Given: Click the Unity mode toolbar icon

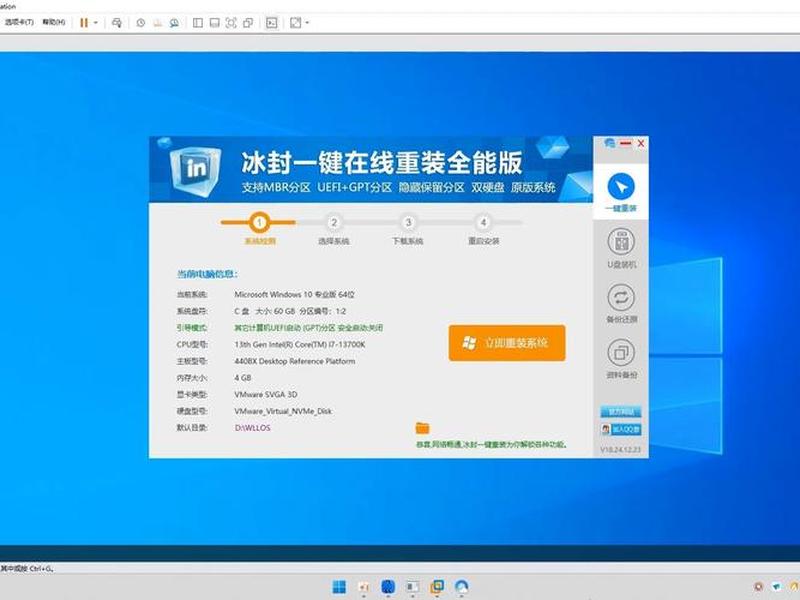Looking at the screenshot, I should click(248, 22).
